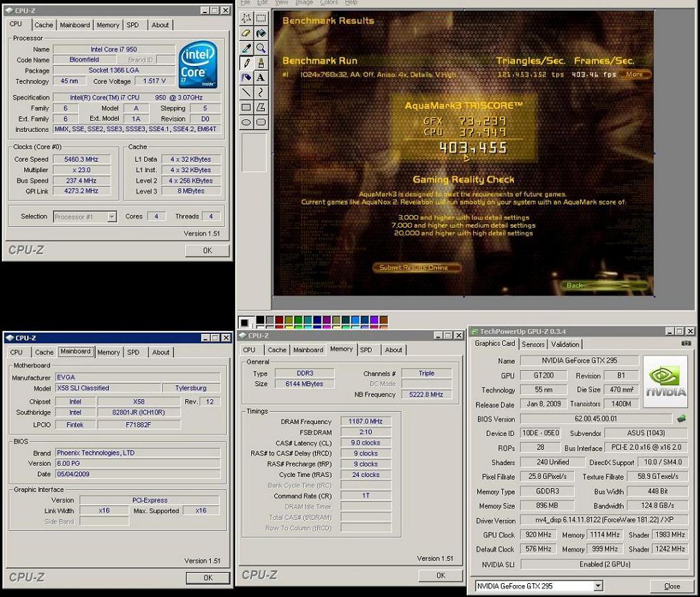The image size is (700, 597).
Task: Click the CAS# Latency value 9.0 clocks
Action: tap(366, 443)
